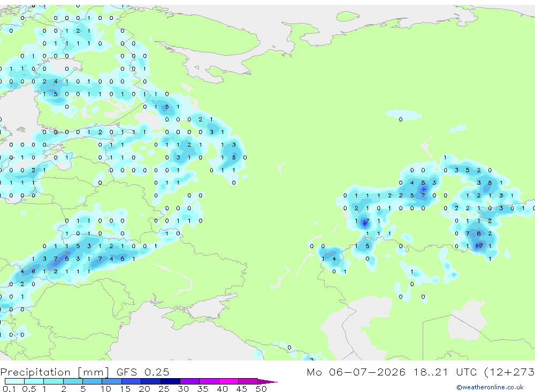Click the 'UTC' label
The height and width of the screenshot is (392, 535).
[467, 372]
